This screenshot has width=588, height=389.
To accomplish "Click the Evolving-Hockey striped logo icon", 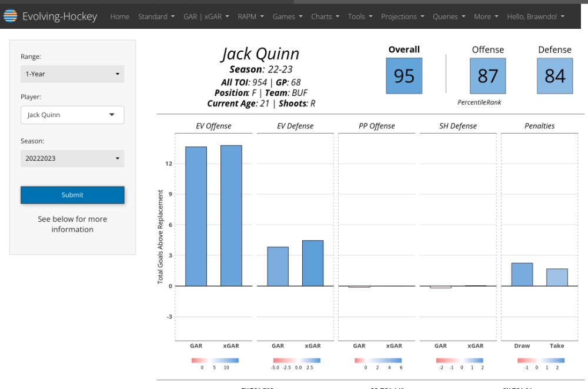I will (x=11, y=16).
